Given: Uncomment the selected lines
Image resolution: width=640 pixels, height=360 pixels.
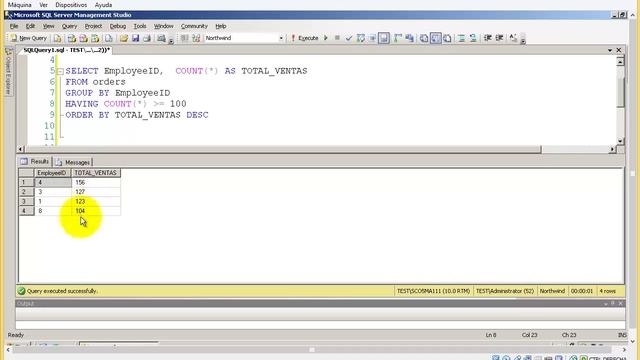Looking at the screenshot, I should pyautogui.click(x=473, y=38).
